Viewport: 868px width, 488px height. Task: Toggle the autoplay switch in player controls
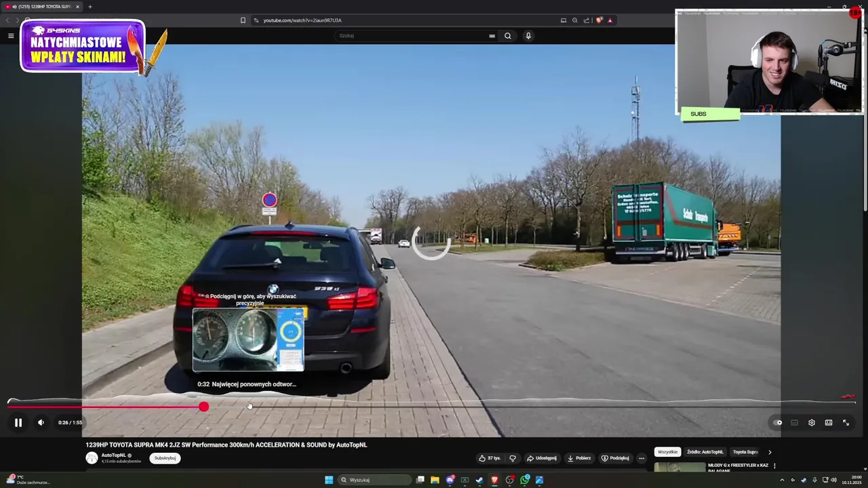click(778, 422)
